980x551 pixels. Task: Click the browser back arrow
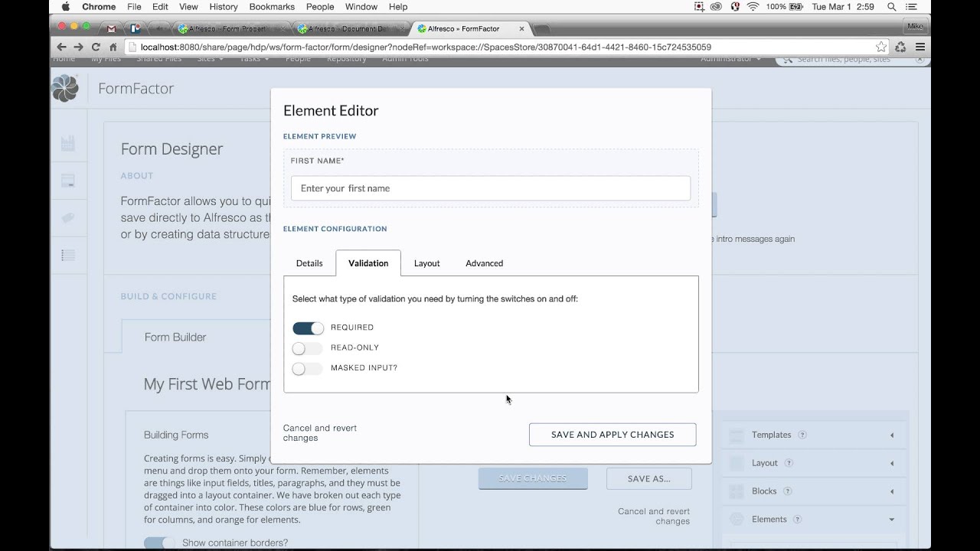(x=62, y=47)
